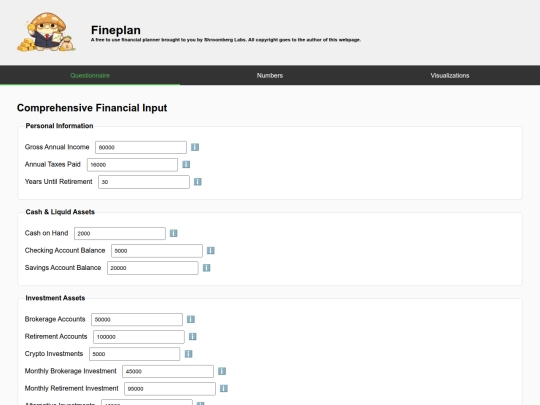Open info icon for Annual Taxes Paid
The image size is (540, 405).
pos(186,164)
